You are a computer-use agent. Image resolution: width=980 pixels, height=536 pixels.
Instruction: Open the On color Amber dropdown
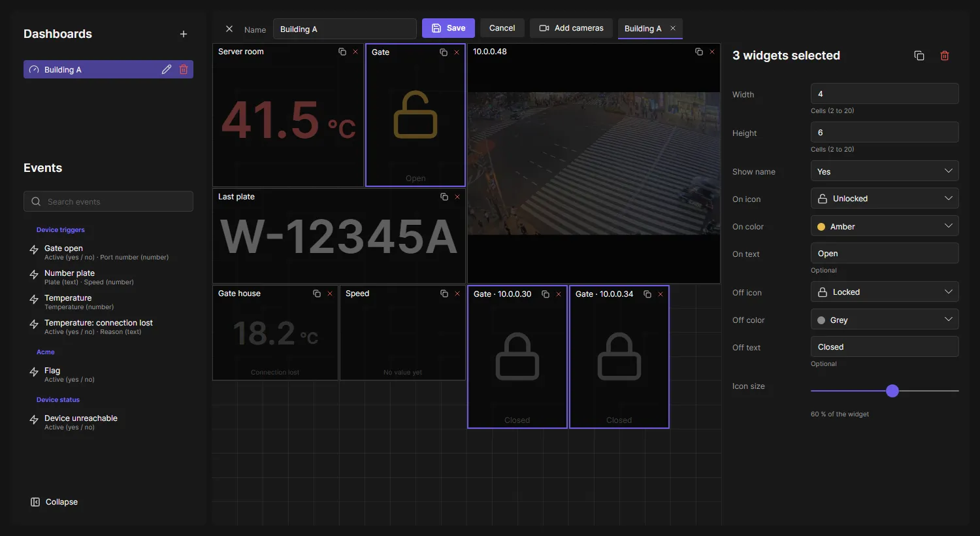[885, 226]
